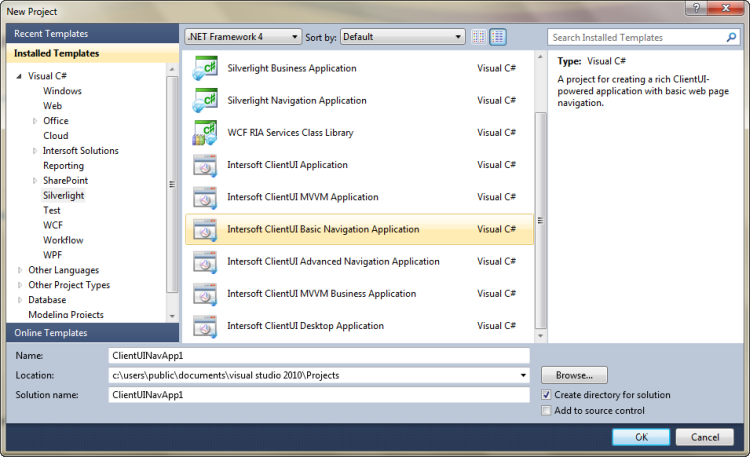Expand the Intersoft Solutions tree node
The image size is (750, 457).
pyautogui.click(x=34, y=151)
